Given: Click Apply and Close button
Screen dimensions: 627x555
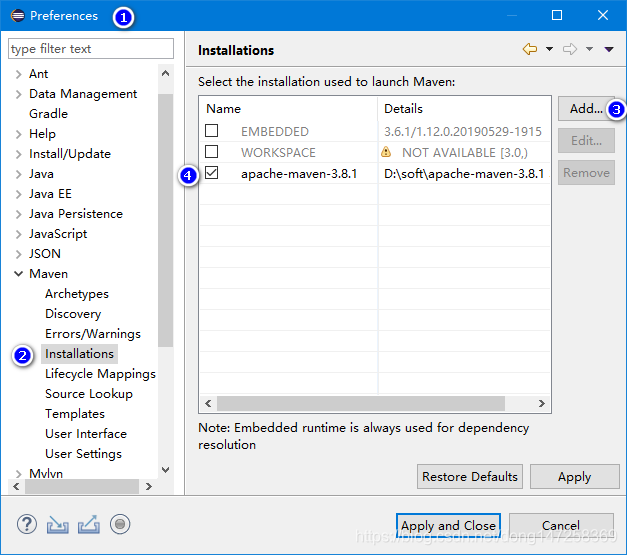Looking at the screenshot, I should [448, 525].
